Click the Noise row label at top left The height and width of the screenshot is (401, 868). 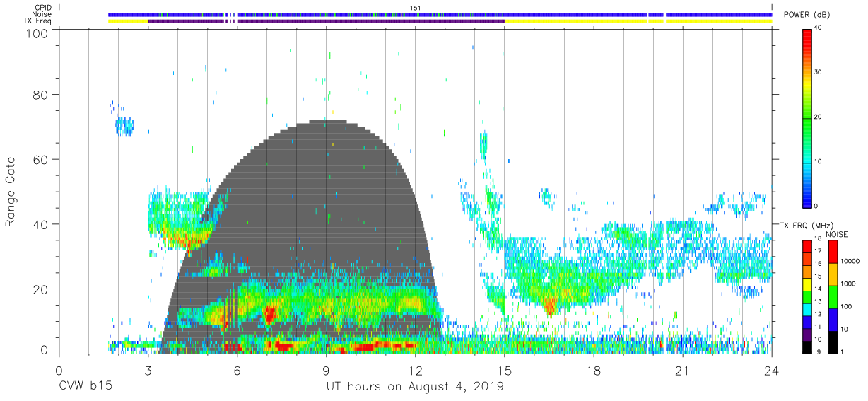(x=43, y=14)
